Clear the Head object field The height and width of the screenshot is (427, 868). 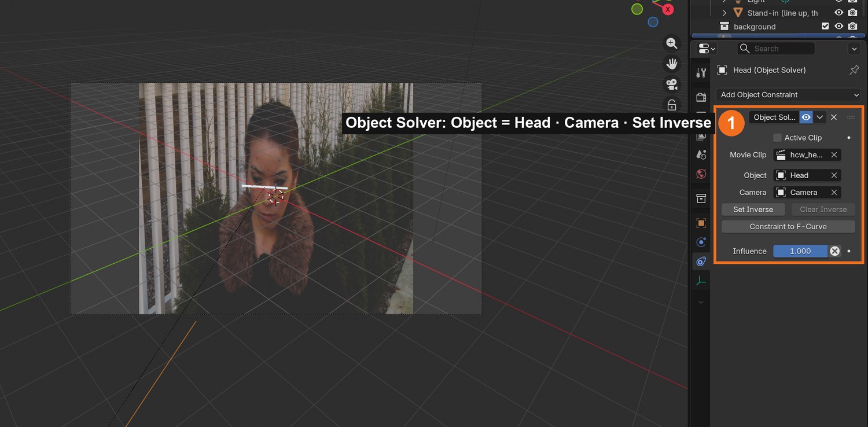point(834,175)
